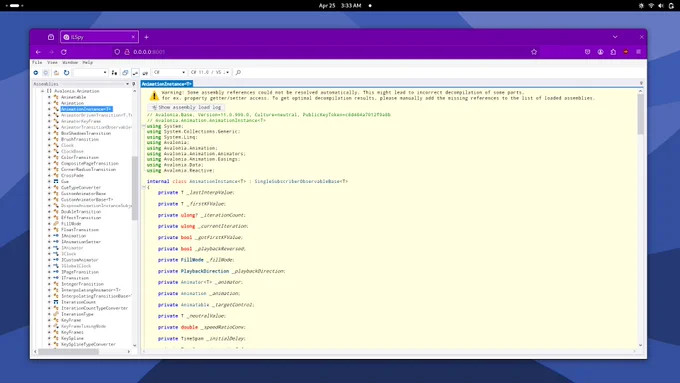Expand the Animatable tree node
Screen dimensions: 680x383
tap(49, 97)
